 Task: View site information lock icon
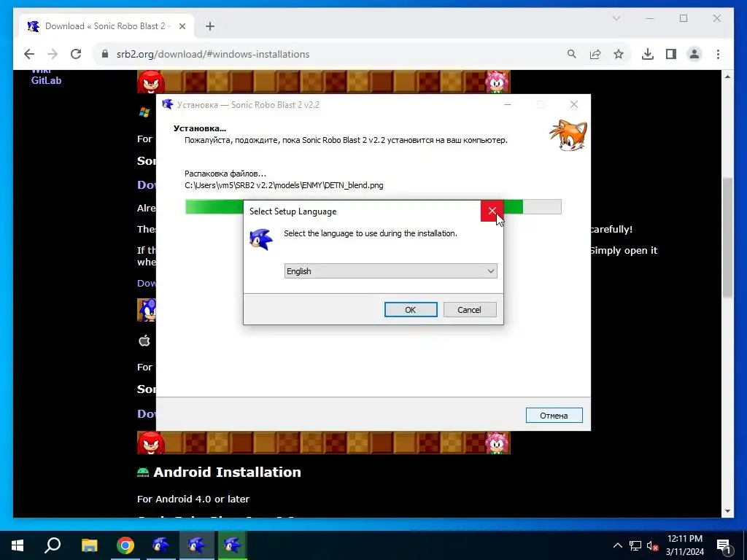[x=105, y=54]
